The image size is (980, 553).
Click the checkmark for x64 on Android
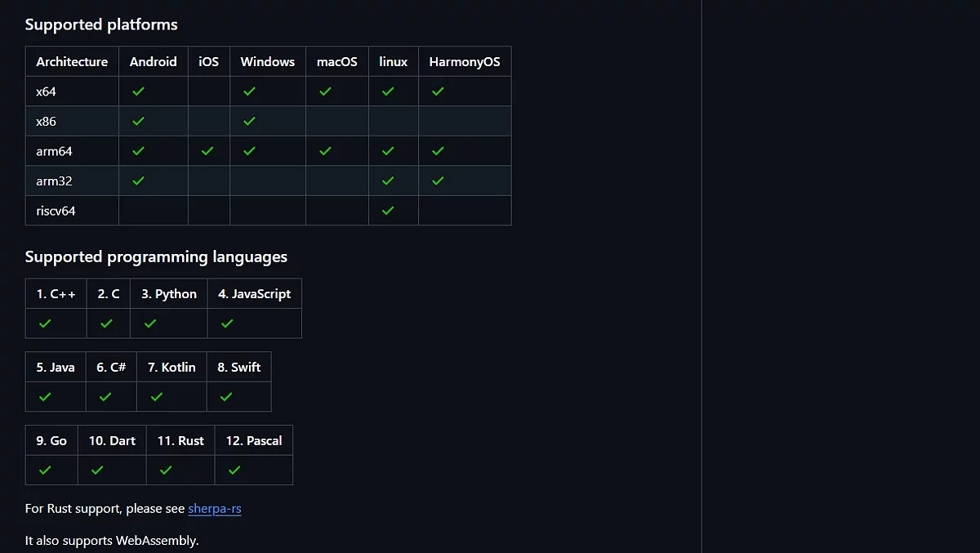pyautogui.click(x=138, y=91)
